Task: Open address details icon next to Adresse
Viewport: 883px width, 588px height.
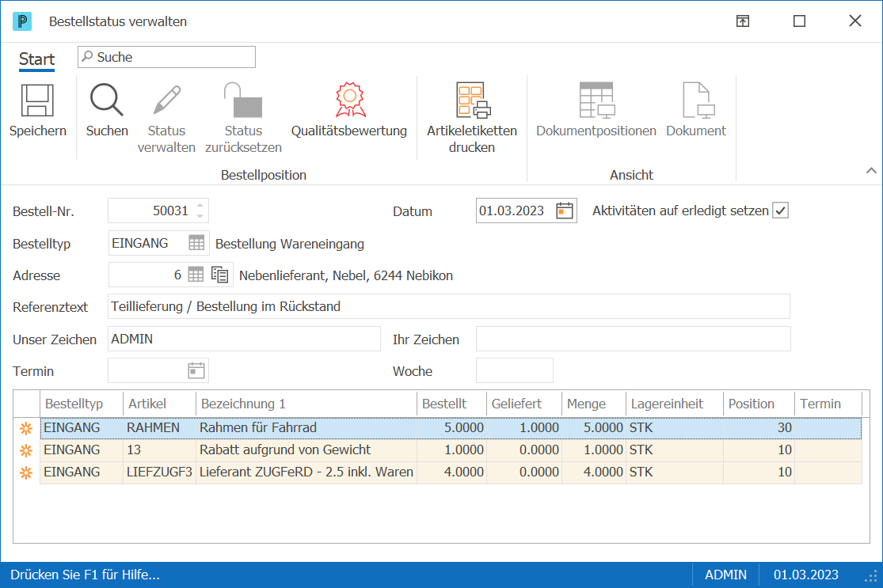Action: tap(219, 275)
